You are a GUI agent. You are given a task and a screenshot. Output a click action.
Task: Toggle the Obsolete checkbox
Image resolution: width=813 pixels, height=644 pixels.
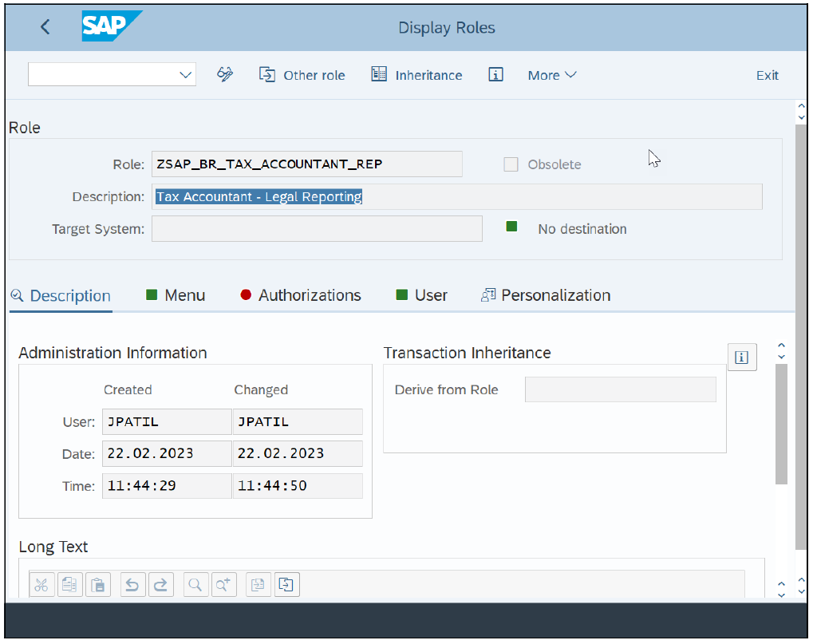(511, 164)
